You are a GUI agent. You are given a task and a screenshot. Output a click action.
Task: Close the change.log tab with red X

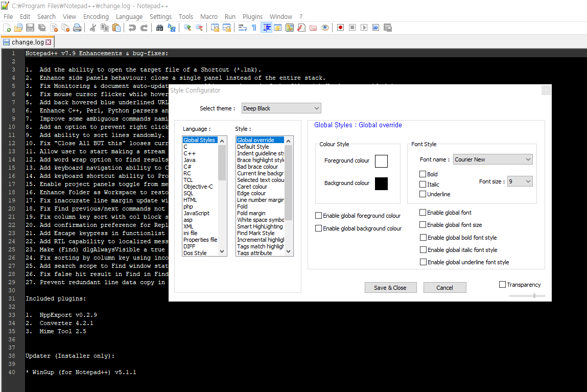click(49, 42)
